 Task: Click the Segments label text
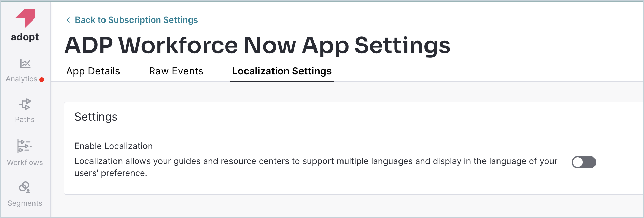(x=25, y=203)
